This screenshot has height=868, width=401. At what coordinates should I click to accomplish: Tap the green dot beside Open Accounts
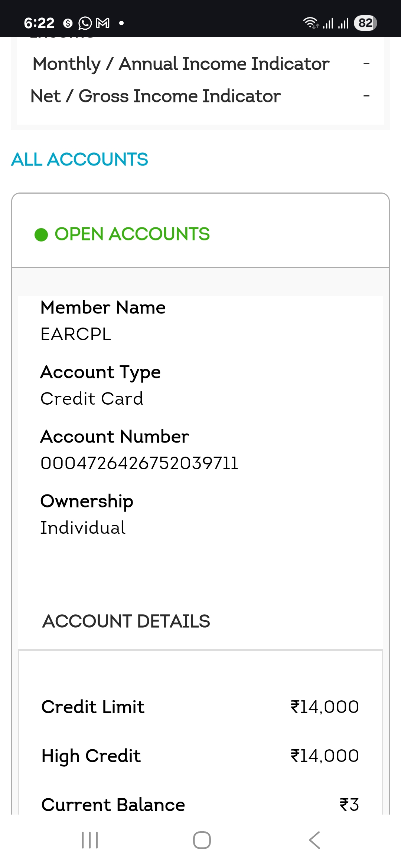point(41,234)
